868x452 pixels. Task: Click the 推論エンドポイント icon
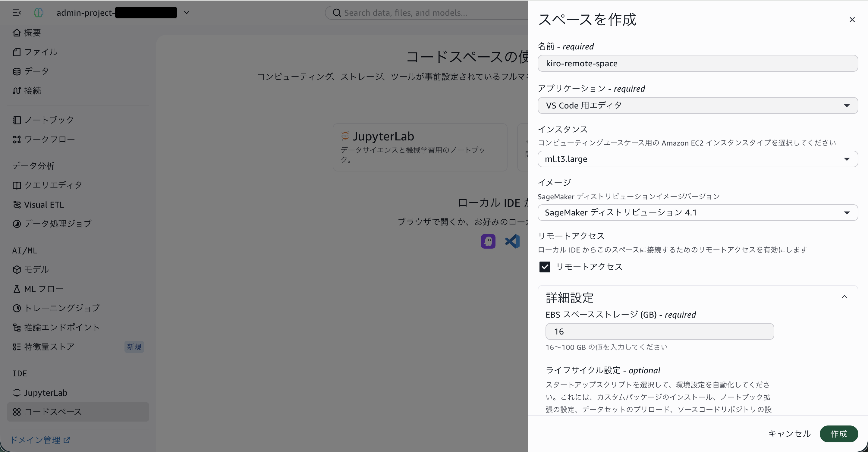click(17, 327)
